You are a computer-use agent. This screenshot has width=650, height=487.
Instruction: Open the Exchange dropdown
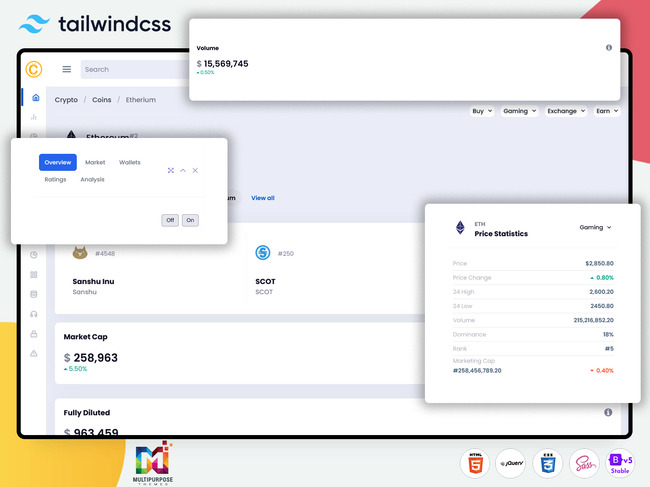coord(566,111)
